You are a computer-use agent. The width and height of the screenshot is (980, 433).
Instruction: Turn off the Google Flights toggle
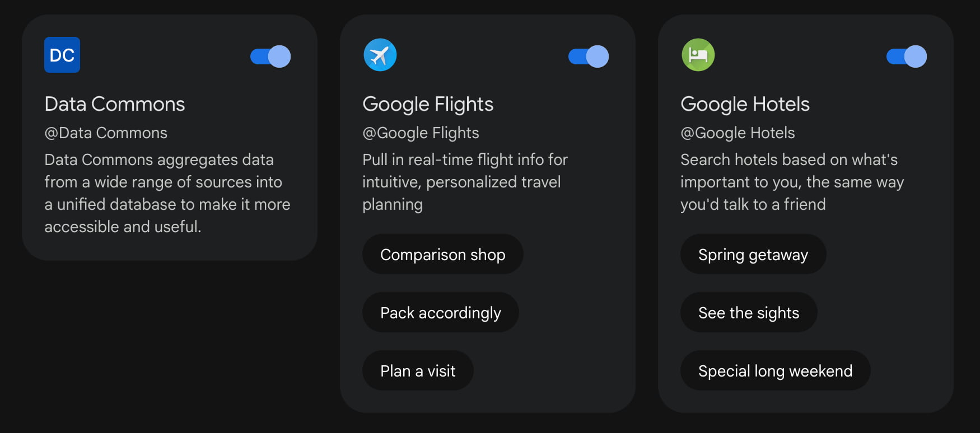[589, 57]
